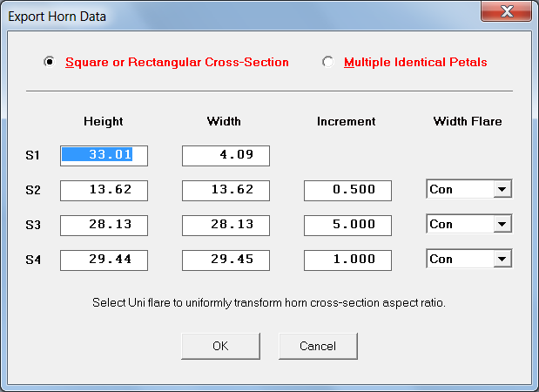This screenshot has height=392, width=539.
Task: Click the Export Horn Data title text
Action: (57, 17)
